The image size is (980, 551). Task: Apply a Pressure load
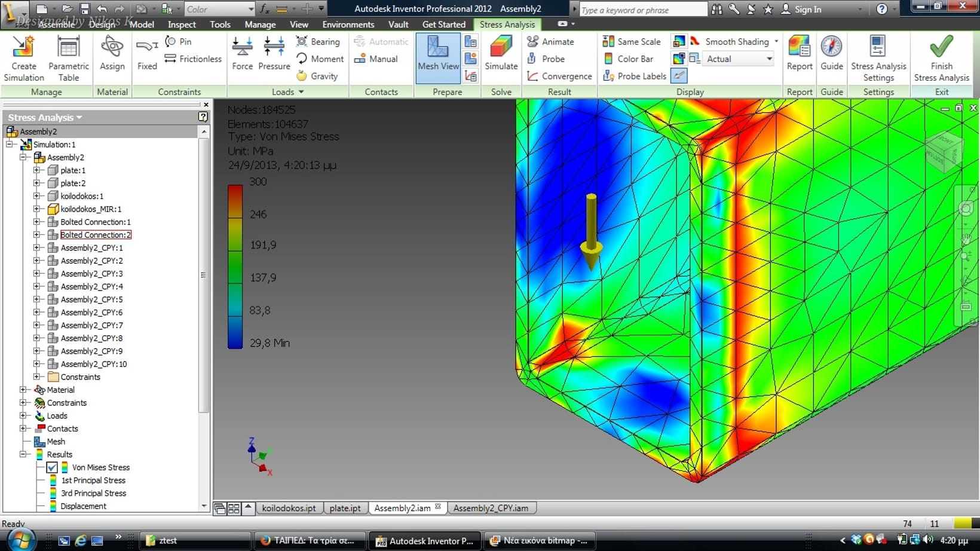coord(274,54)
